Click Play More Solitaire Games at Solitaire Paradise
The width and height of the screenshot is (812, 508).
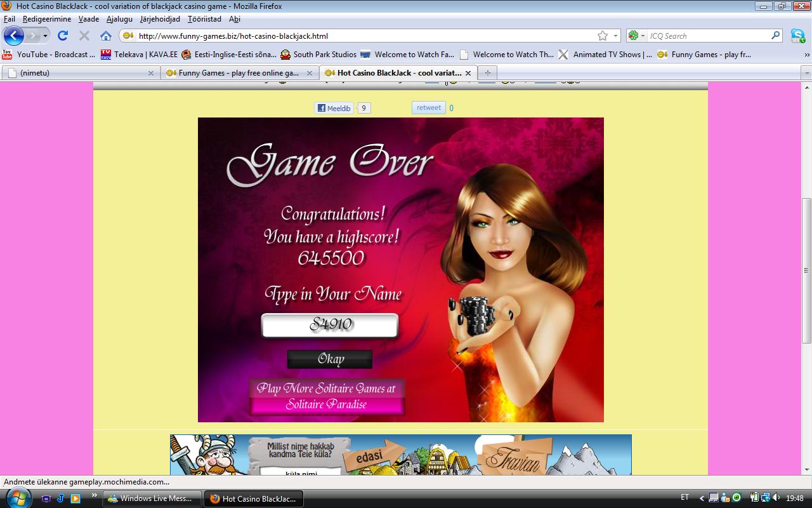tap(327, 396)
